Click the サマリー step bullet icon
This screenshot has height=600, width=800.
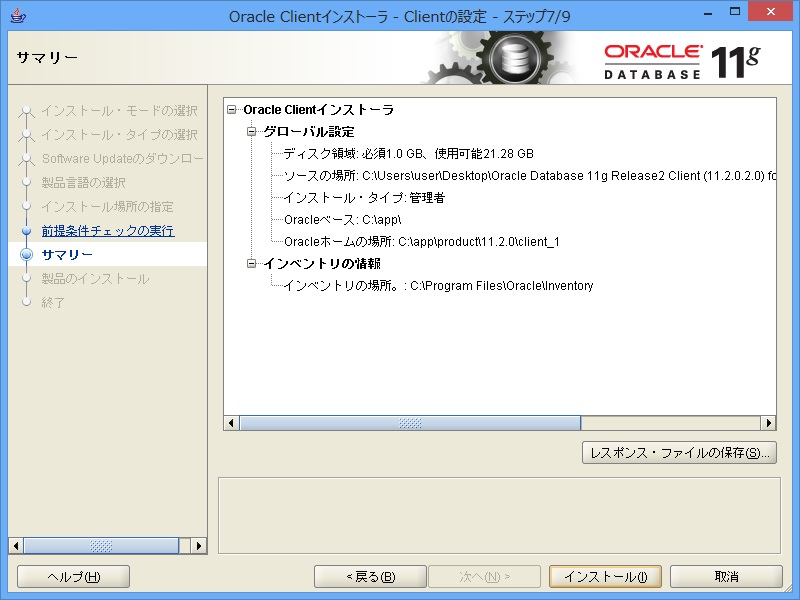point(27,255)
